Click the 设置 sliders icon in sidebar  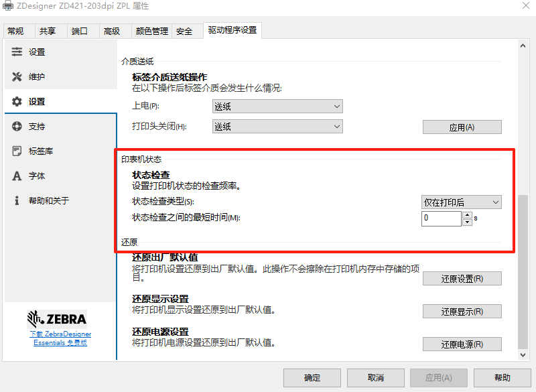pos(17,52)
